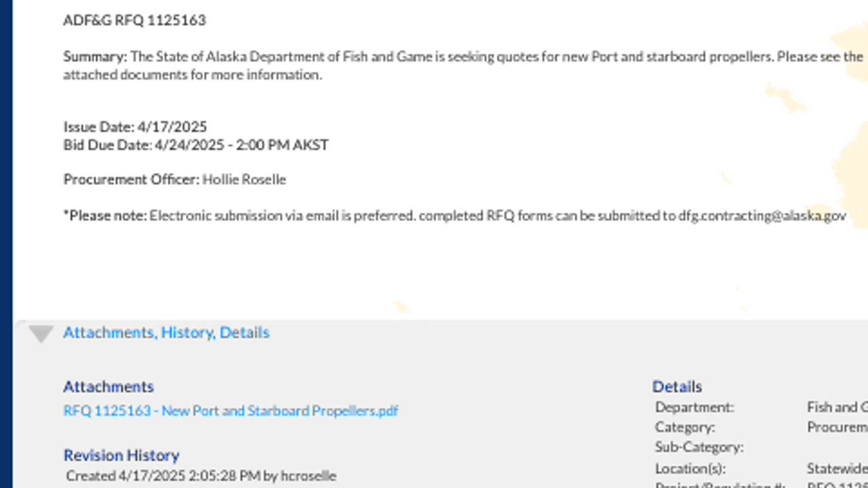
Task: Click the Attachments section heading
Action: point(108,386)
